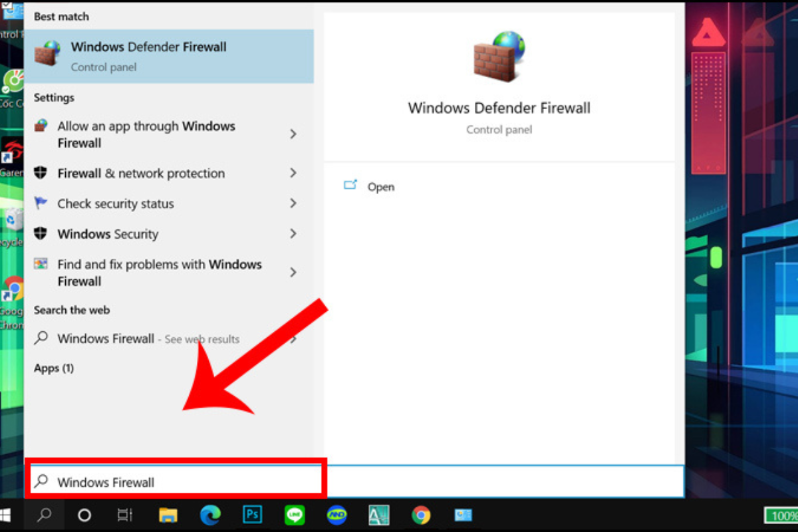Expand arrow next to Check security status
Screen dimensions: 798x532
293,203
